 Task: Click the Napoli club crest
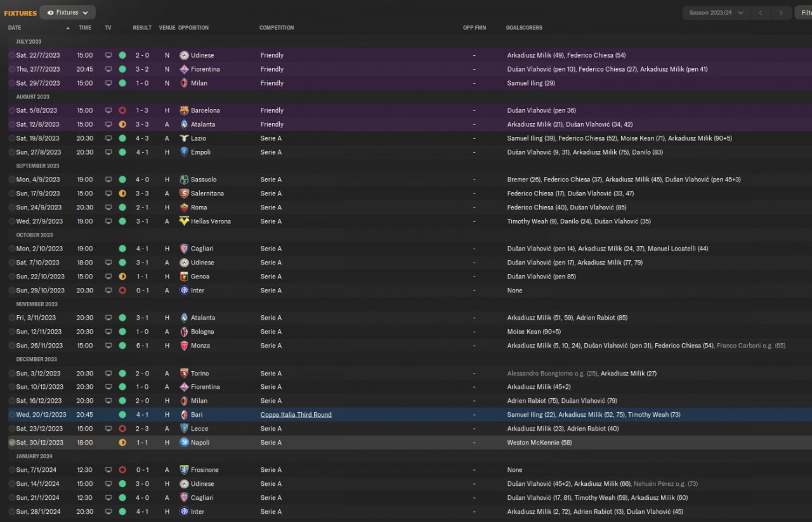(184, 443)
